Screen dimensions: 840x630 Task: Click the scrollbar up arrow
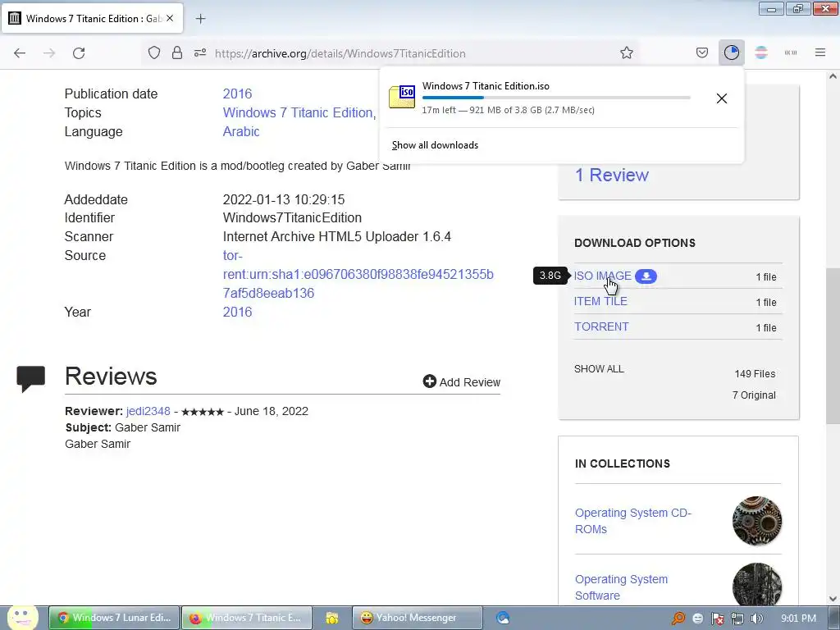(833, 76)
